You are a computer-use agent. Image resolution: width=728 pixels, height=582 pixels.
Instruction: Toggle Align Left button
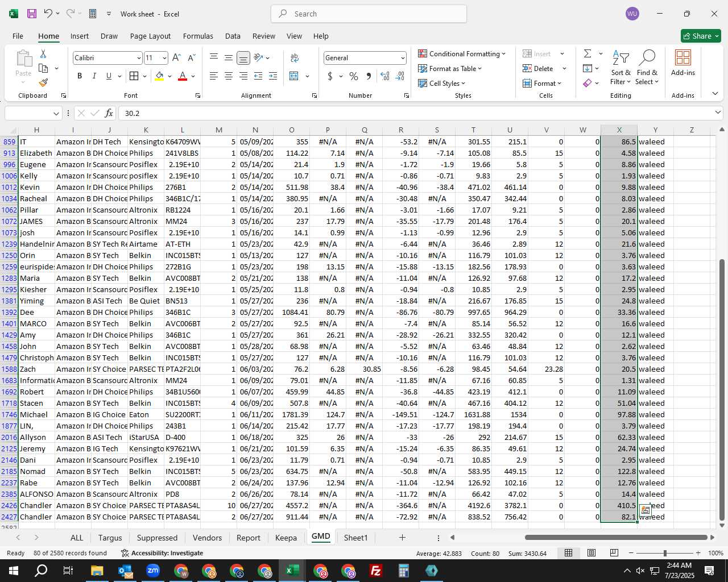214,76
